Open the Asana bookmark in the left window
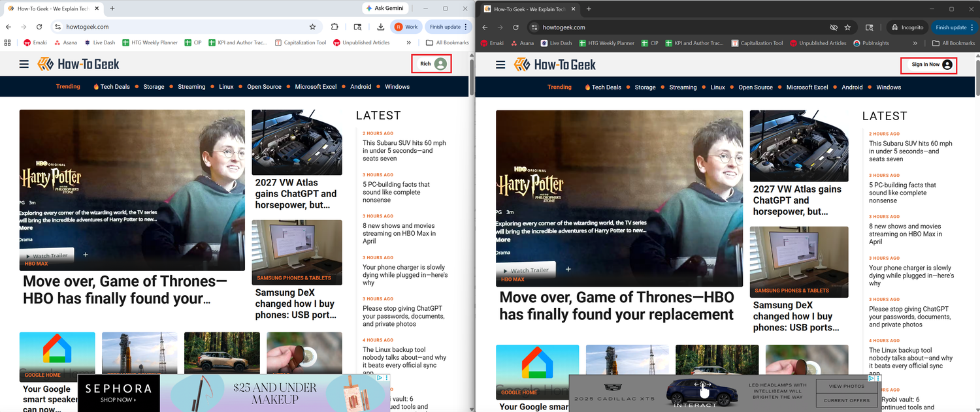 coord(65,42)
